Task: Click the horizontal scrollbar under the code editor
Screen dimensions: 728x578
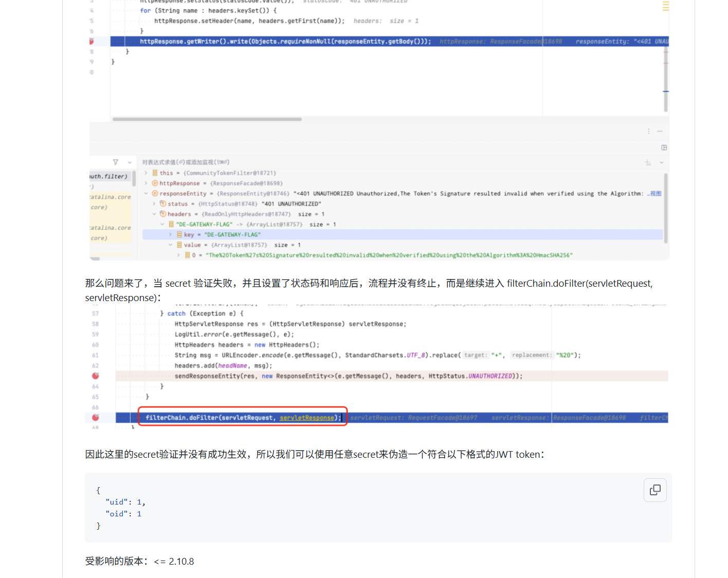Action: pyautogui.click(x=207, y=119)
